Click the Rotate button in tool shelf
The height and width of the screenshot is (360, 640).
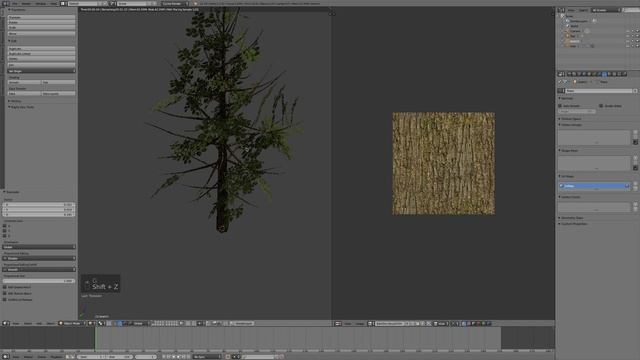(41, 22)
